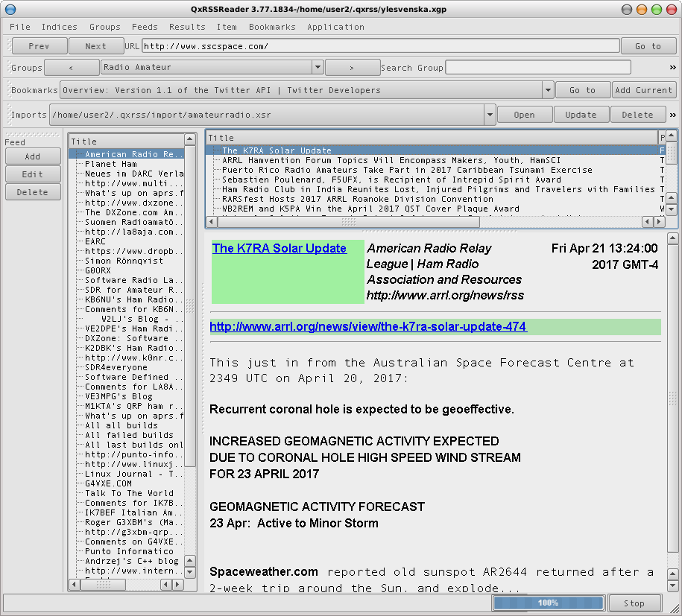This screenshot has width=682, height=616.
Task: Open the Feeds menu
Action: click(x=145, y=27)
